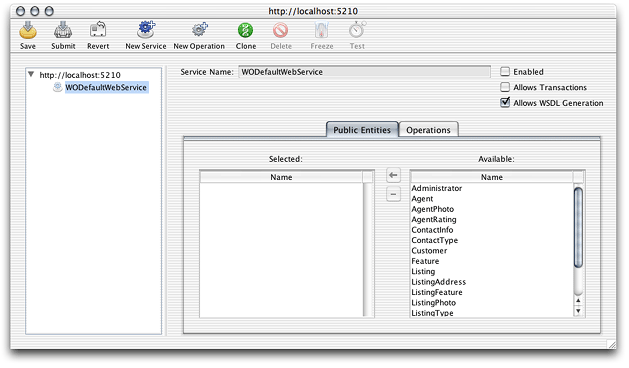Click the Revert toolbar icon
The height and width of the screenshot is (368, 629).
[x=98, y=30]
